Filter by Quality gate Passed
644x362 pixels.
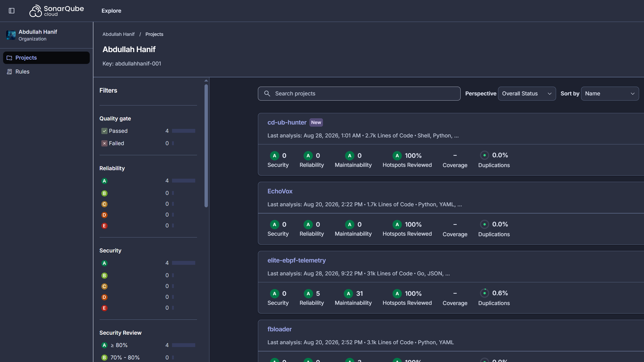tap(148, 131)
